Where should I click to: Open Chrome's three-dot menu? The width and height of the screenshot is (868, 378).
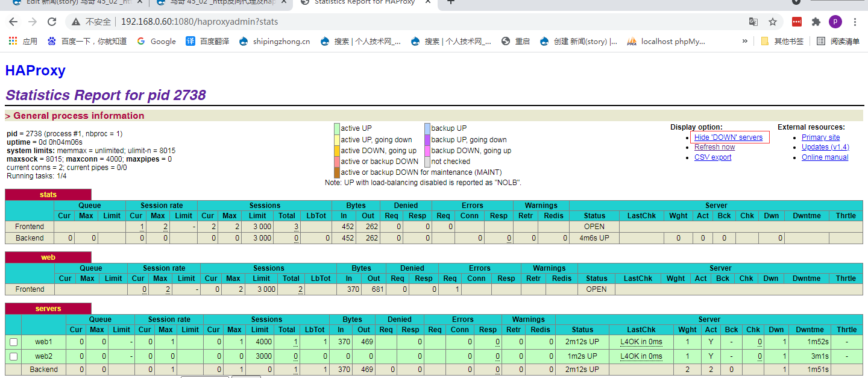[x=855, y=22]
